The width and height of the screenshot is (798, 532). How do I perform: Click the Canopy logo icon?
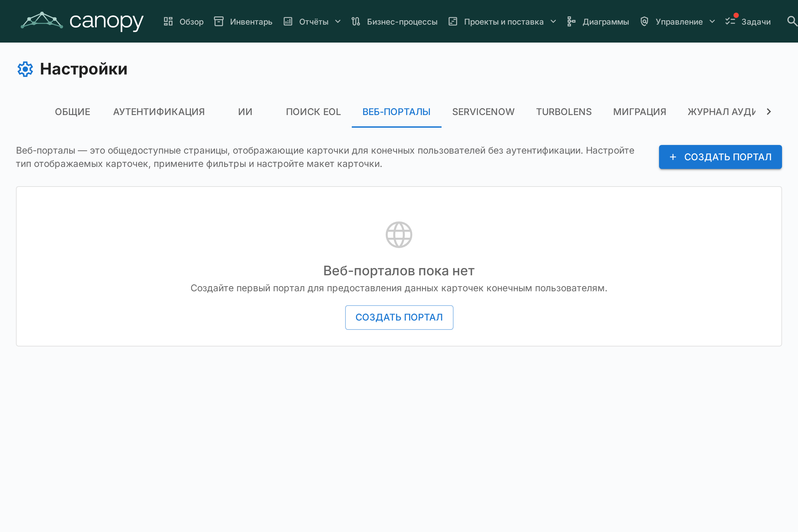[x=42, y=20]
